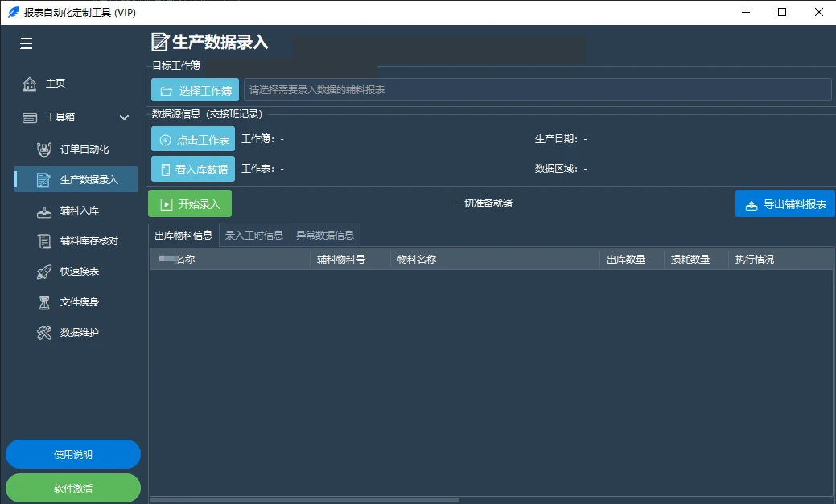Click the 软件激活 button
836x504 pixels.
(x=73, y=488)
